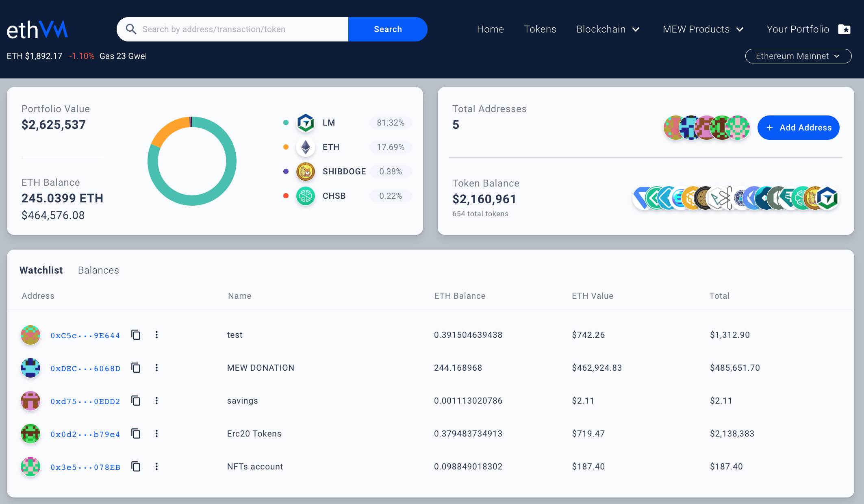
Task: Click the SHIBDOGE token icon
Action: 305,172
